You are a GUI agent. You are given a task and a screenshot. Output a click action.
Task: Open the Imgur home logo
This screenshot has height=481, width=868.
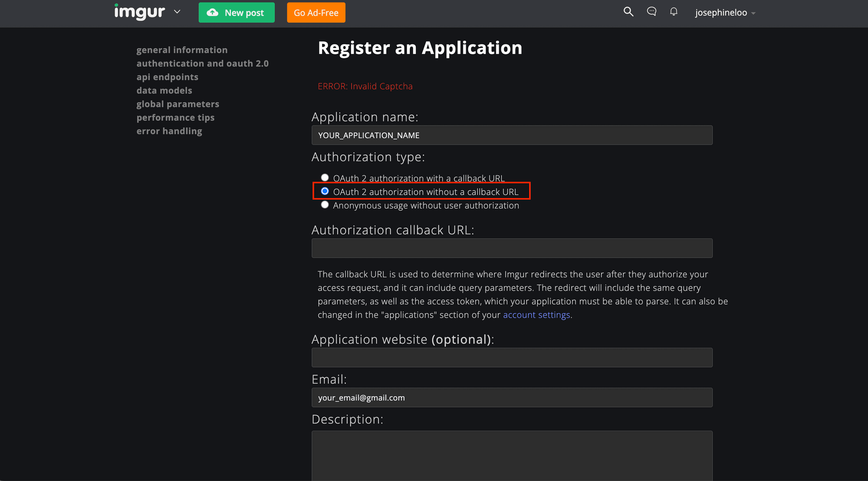tap(139, 12)
